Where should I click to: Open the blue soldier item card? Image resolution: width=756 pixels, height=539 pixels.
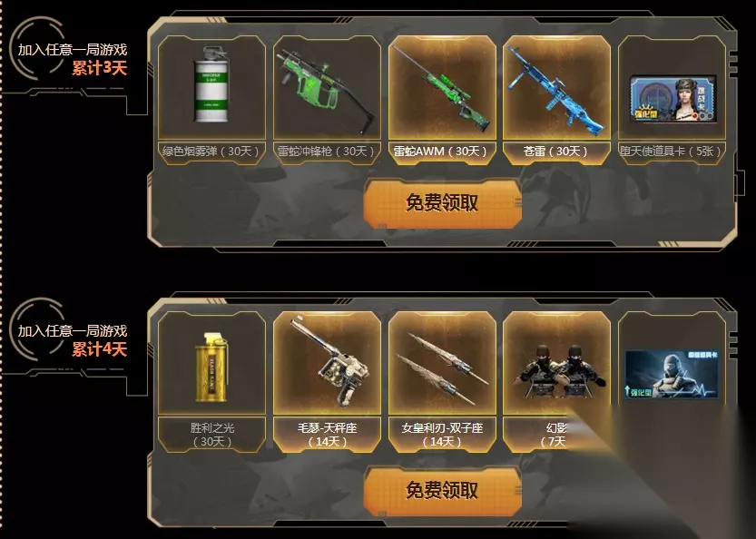(x=672, y=374)
